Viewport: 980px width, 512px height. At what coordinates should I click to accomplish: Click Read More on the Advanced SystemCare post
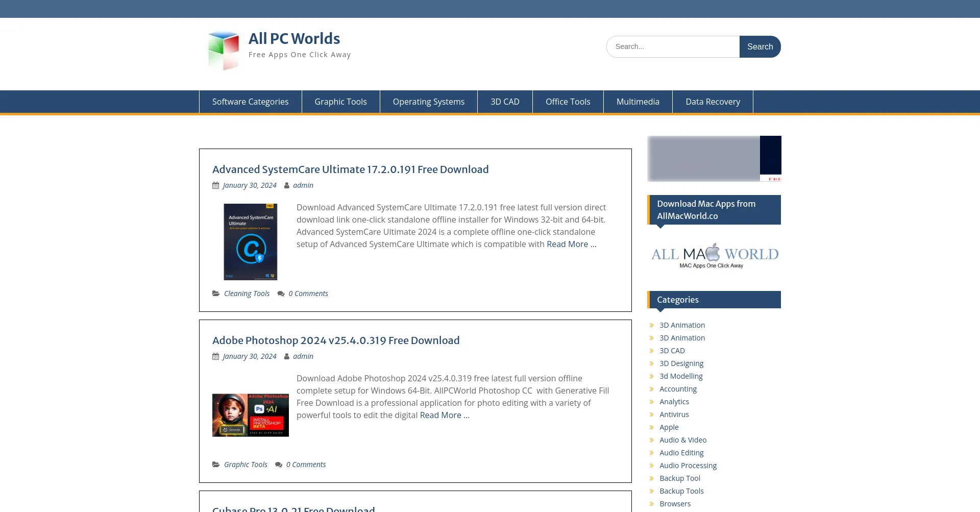point(571,244)
